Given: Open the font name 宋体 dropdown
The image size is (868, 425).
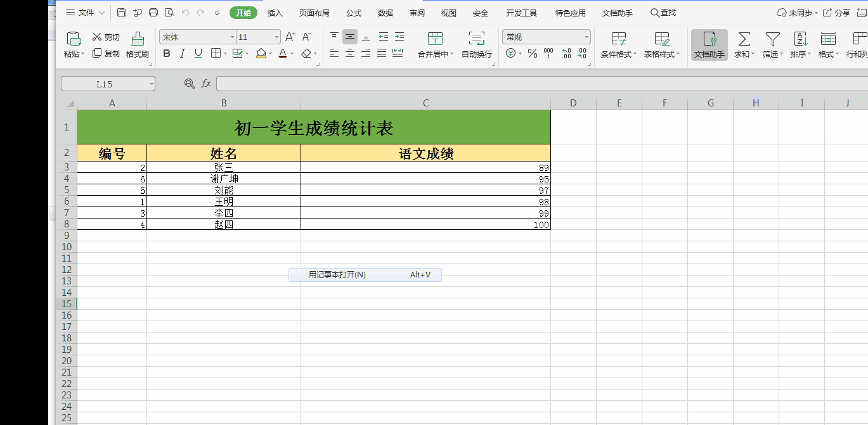Looking at the screenshot, I should 232,37.
